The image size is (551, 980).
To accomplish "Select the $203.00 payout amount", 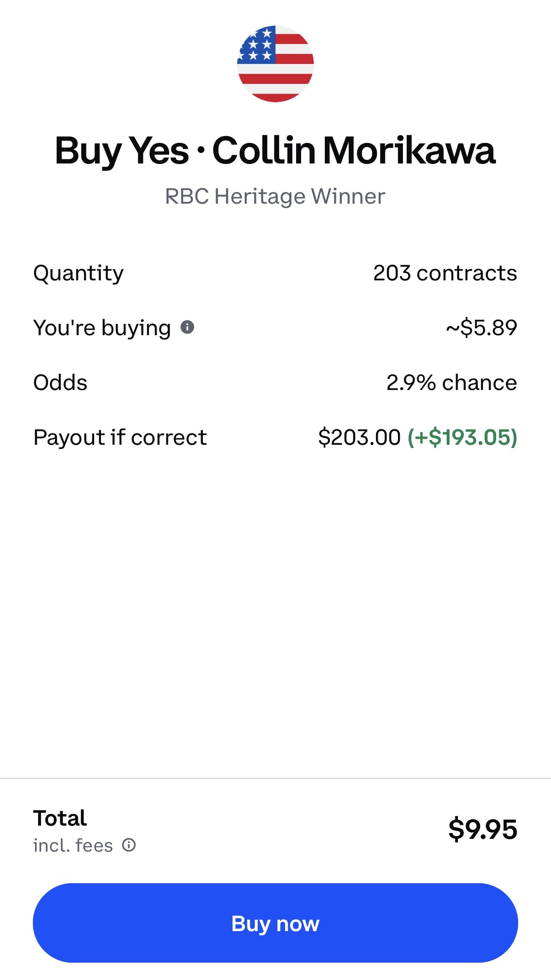I will tap(360, 437).
